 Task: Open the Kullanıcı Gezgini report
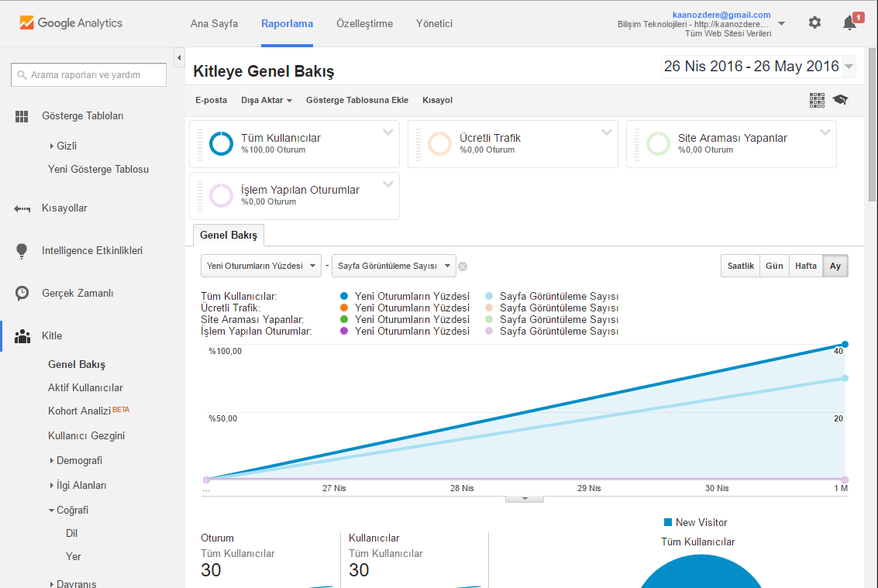pos(86,436)
